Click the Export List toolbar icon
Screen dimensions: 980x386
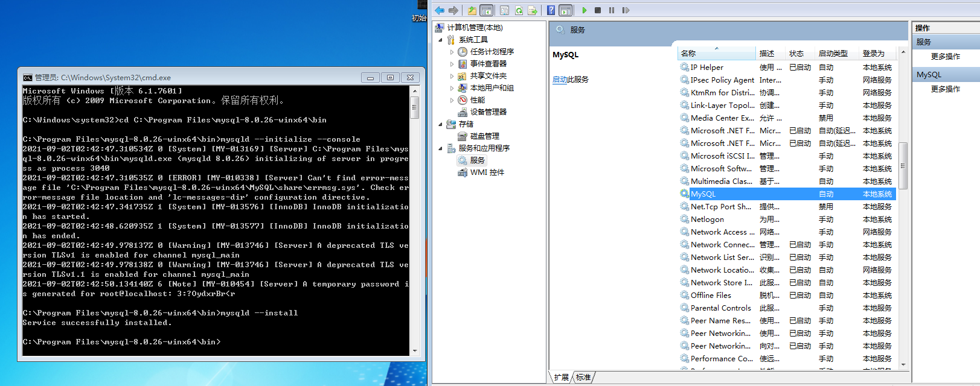533,10
